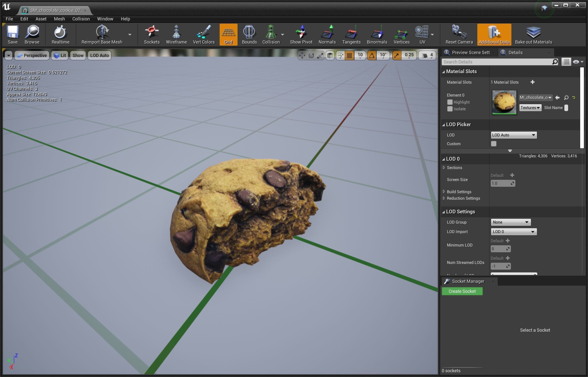
Task: Select the Wireframe view mode icon
Action: click(x=176, y=34)
